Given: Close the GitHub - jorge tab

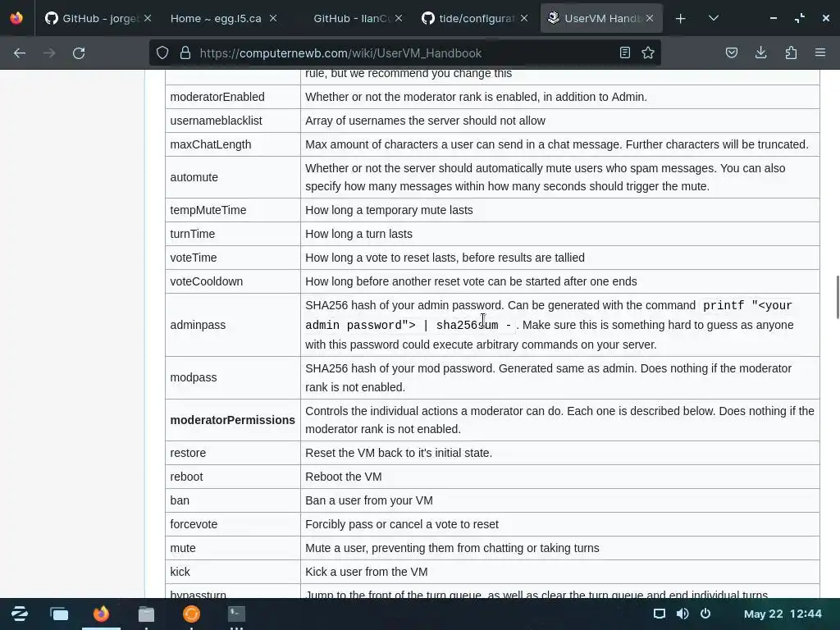Looking at the screenshot, I should 148,18.
